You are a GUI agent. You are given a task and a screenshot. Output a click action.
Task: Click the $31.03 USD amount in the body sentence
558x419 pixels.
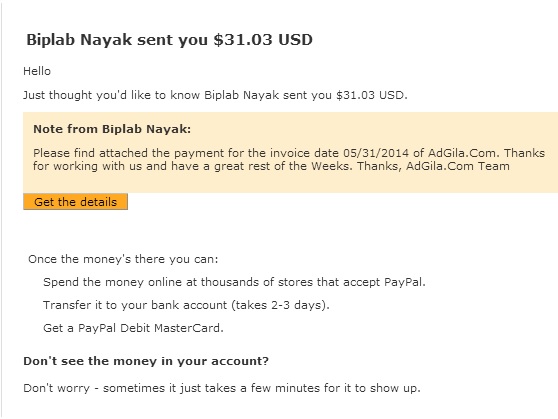point(370,95)
